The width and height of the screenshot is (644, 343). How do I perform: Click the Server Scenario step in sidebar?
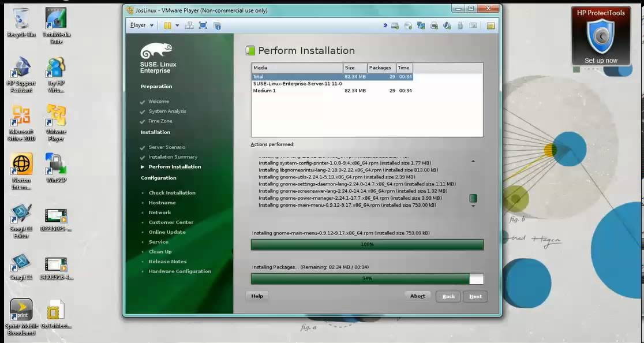click(x=167, y=147)
